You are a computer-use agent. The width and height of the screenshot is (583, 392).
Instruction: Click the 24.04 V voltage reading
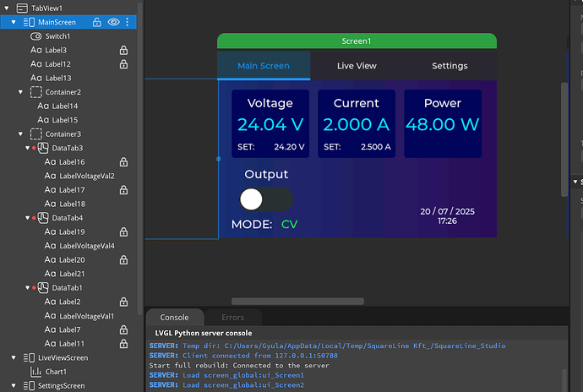tap(270, 124)
